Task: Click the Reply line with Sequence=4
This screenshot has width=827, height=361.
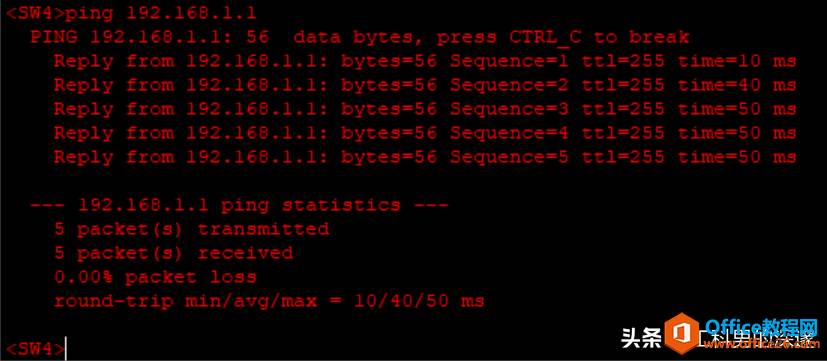Action: coord(425,133)
